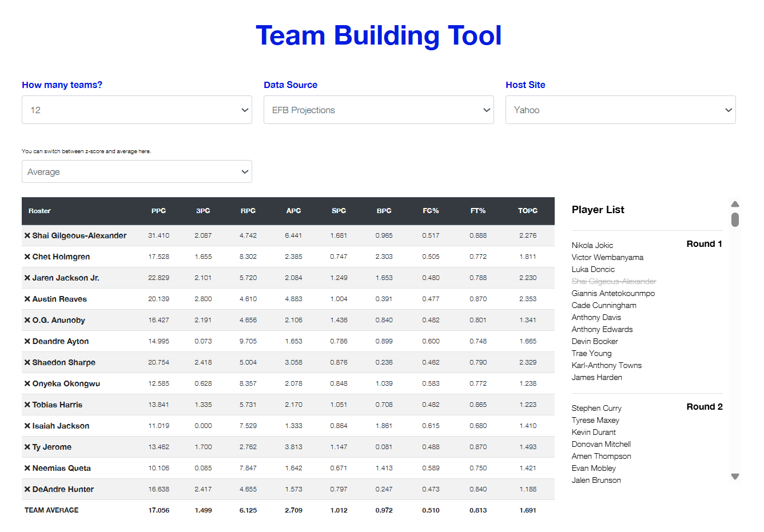Screen dimensions: 764x532
Task: Remove Ty Jerome via X icon
Action: (x=27, y=447)
